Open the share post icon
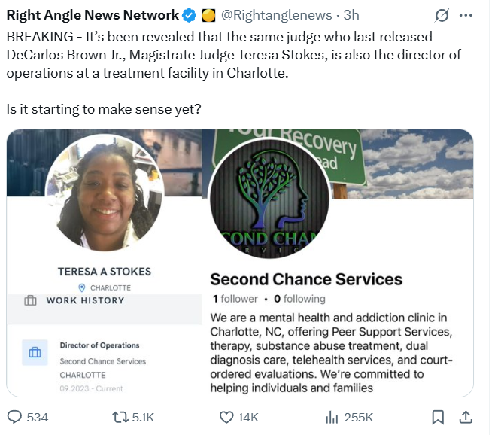Image resolution: width=504 pixels, height=435 pixels. [x=466, y=418]
